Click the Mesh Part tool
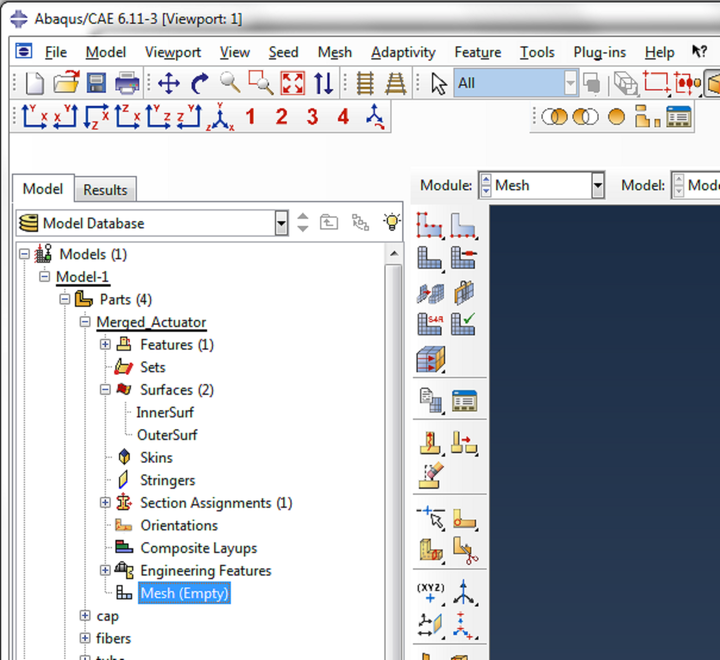Image resolution: width=720 pixels, height=660 pixels. (x=430, y=258)
